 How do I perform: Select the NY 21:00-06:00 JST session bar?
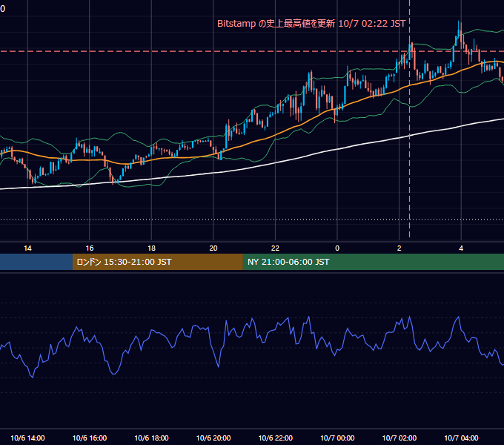(x=373, y=262)
